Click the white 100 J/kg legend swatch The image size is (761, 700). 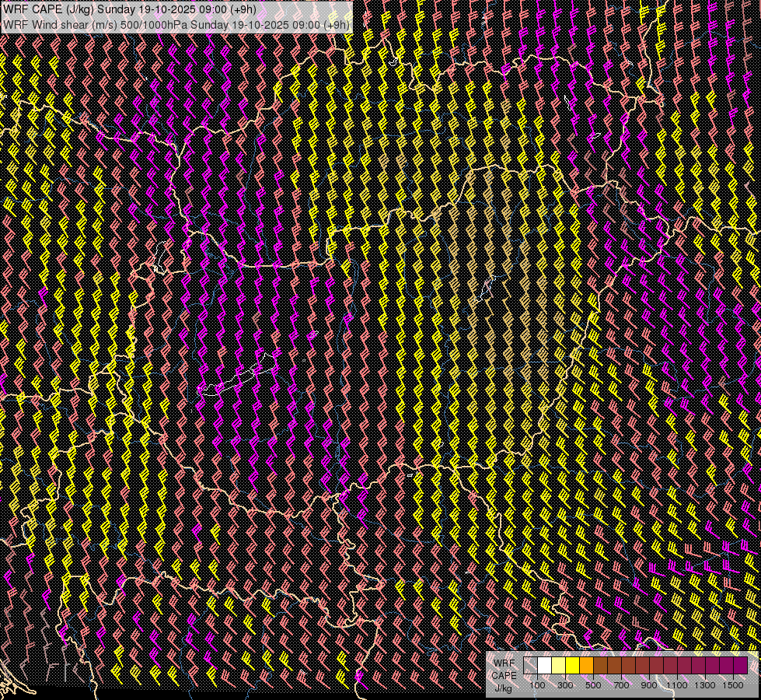[545, 666]
